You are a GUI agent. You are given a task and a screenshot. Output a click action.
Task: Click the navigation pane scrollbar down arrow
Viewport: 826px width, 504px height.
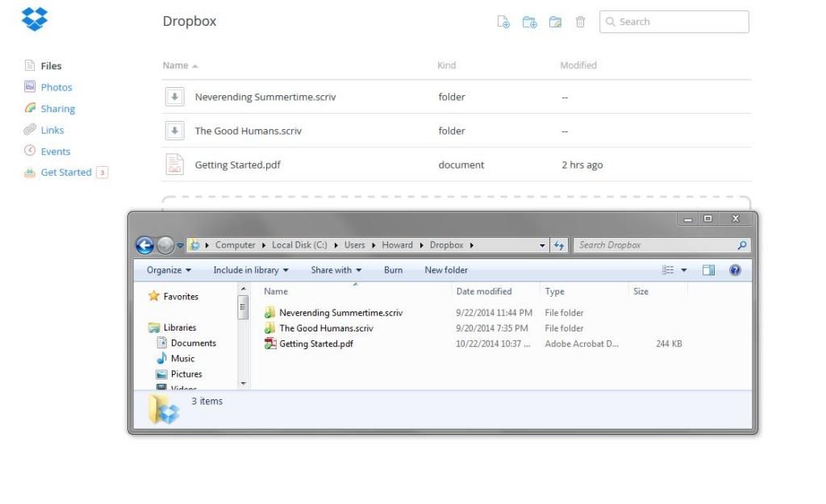point(244,383)
